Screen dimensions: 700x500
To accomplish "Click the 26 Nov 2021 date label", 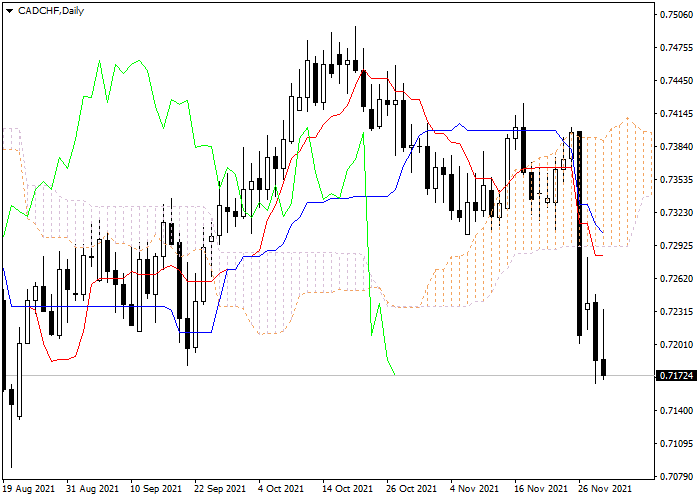I will pos(604,489).
